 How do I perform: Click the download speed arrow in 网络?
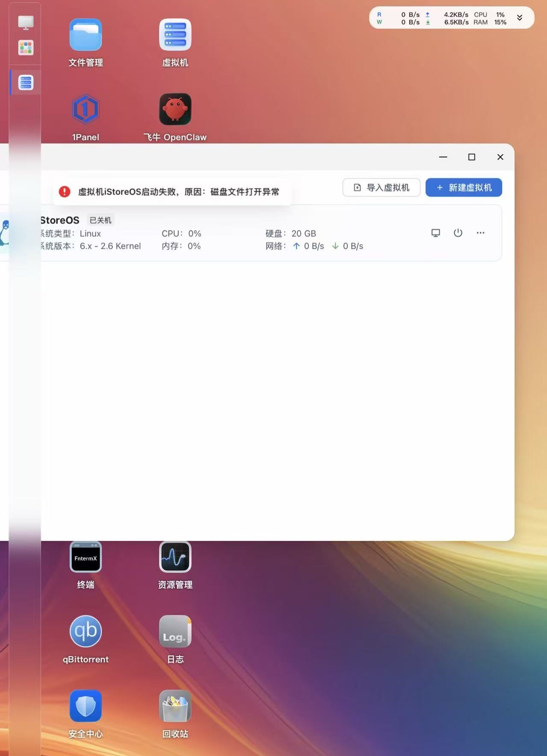coord(335,246)
